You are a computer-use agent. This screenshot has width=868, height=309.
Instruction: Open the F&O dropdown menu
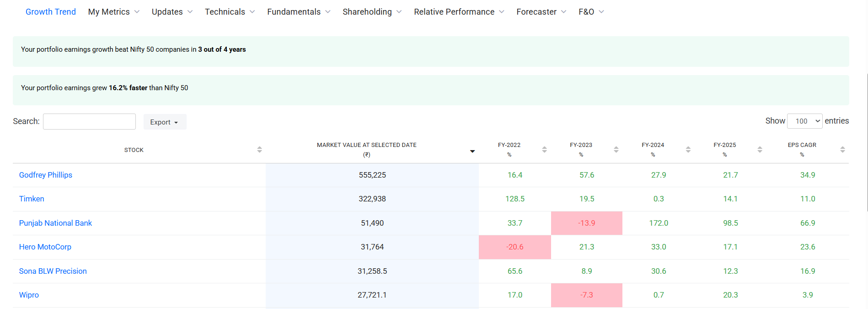591,12
